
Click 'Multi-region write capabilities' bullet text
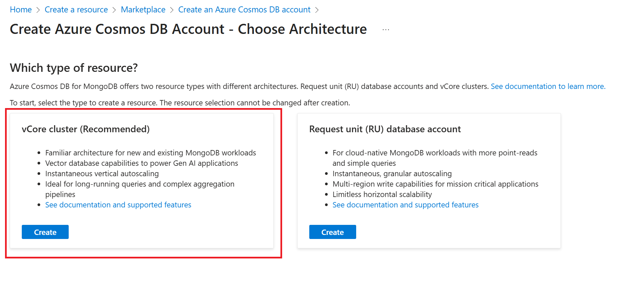[x=436, y=184]
